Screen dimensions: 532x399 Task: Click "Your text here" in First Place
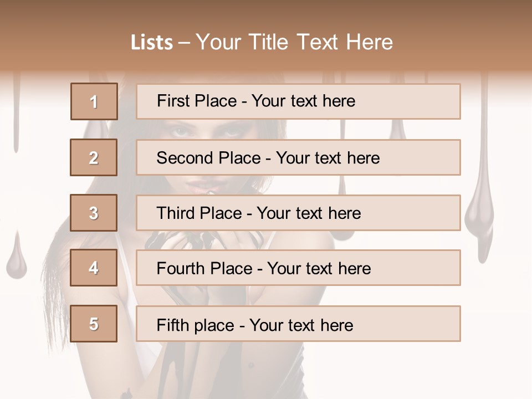click(303, 101)
